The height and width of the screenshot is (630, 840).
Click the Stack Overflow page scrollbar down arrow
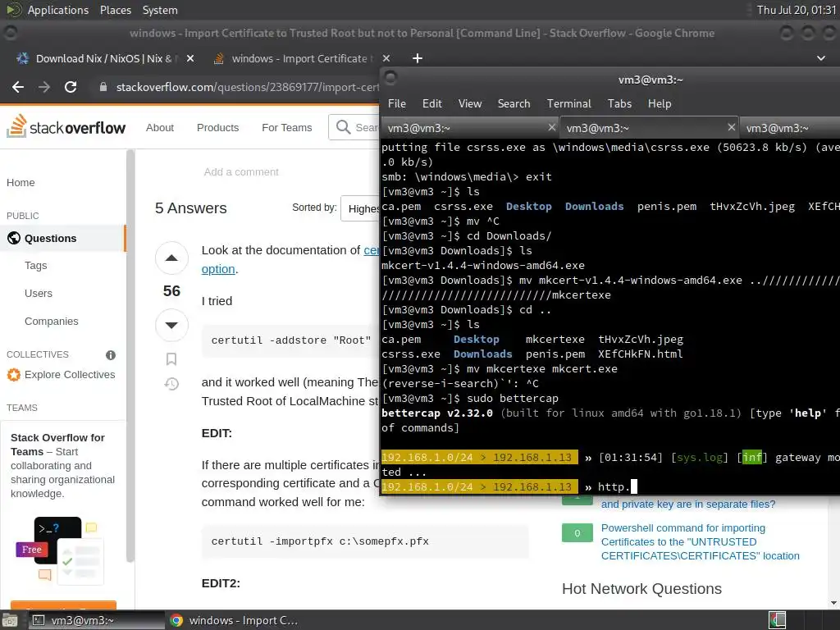[x=833, y=603]
